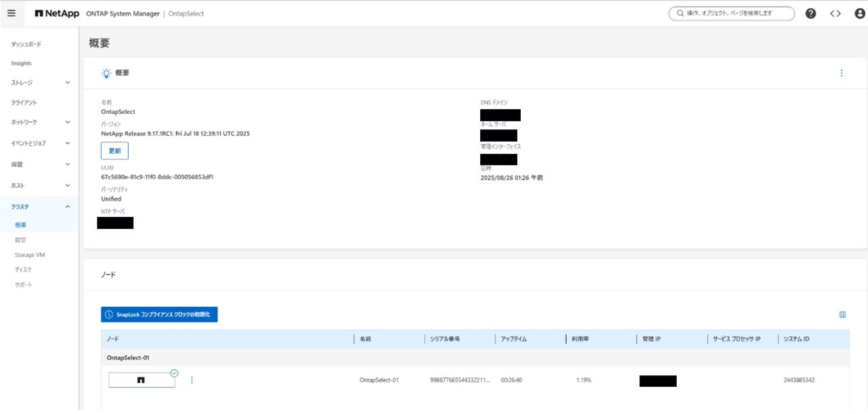Image resolution: width=868 pixels, height=414 pixels.
Task: Click the help question mark icon
Action: [x=810, y=14]
